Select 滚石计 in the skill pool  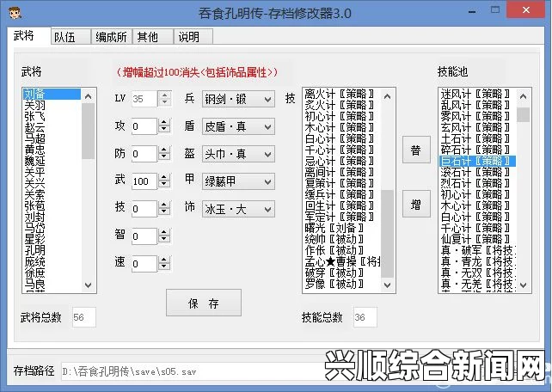(x=475, y=172)
